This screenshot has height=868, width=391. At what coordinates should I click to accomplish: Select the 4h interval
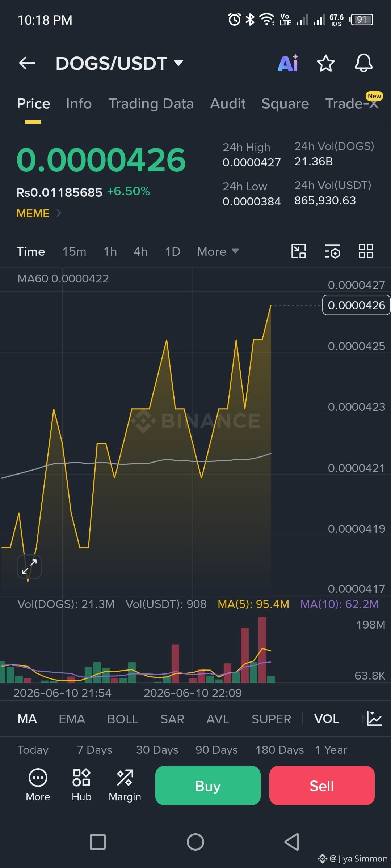pyautogui.click(x=140, y=251)
